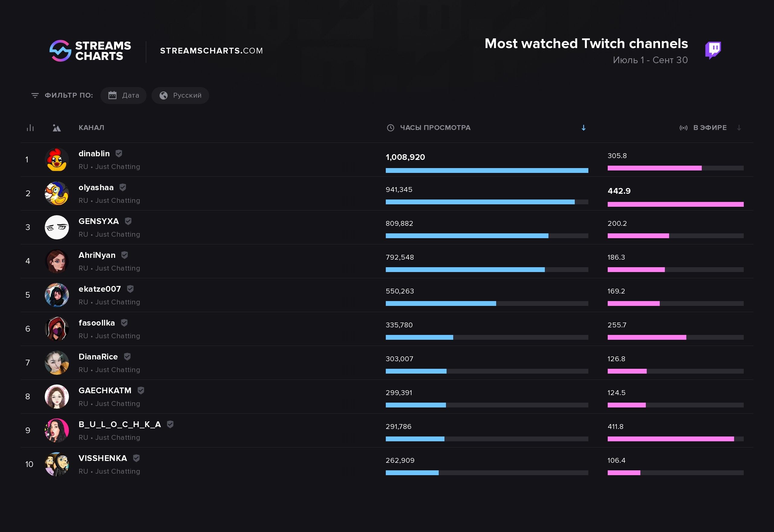Click the verified badge next to dinablin
Image resolution: width=774 pixels, height=532 pixels.
[119, 153]
